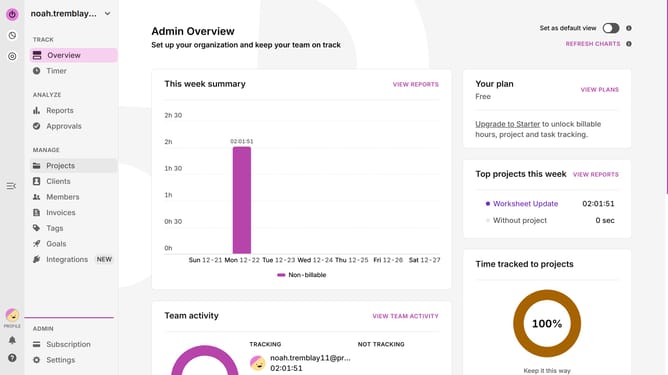
Task: Open the Worksheet Update project link
Action: [525, 204]
